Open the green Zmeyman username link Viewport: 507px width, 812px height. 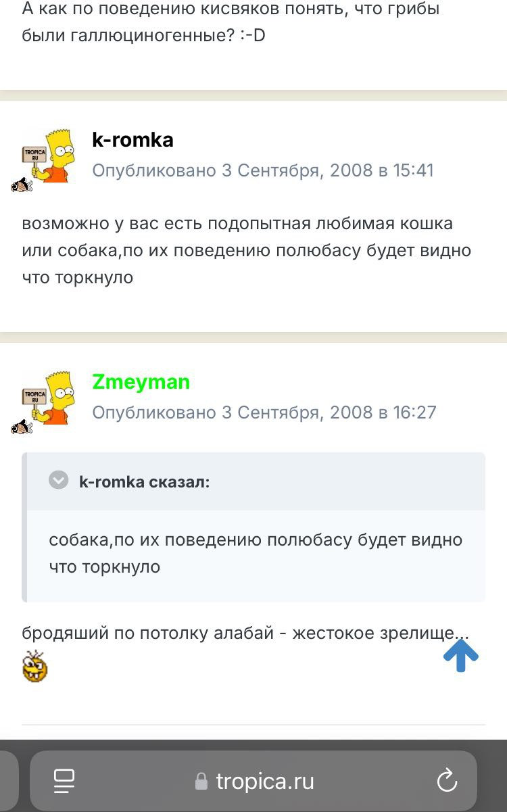pyautogui.click(x=141, y=382)
